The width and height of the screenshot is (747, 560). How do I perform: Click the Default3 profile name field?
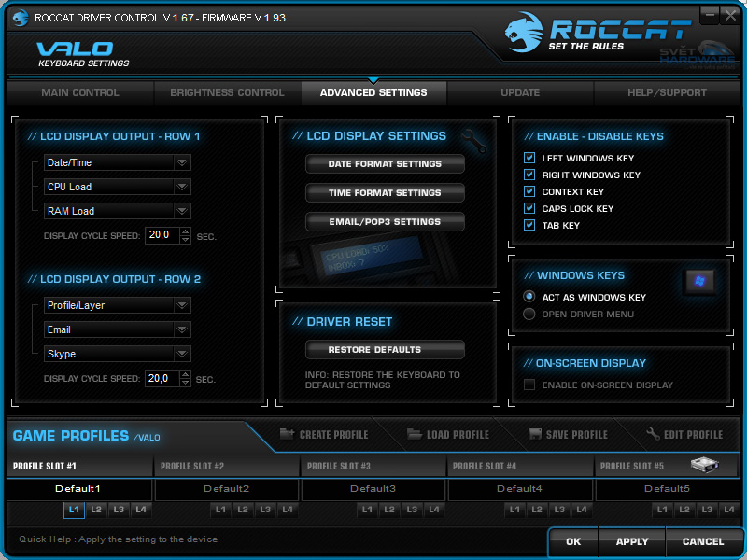[x=373, y=489]
